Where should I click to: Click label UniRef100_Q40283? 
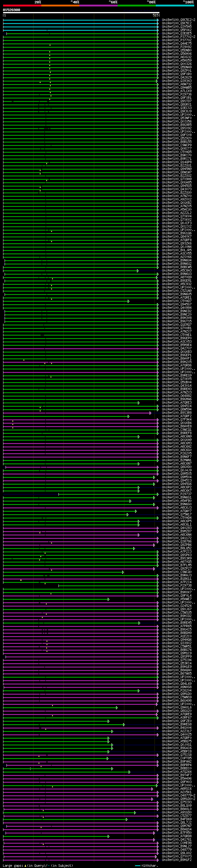pyautogui.click(x=177, y=528)
